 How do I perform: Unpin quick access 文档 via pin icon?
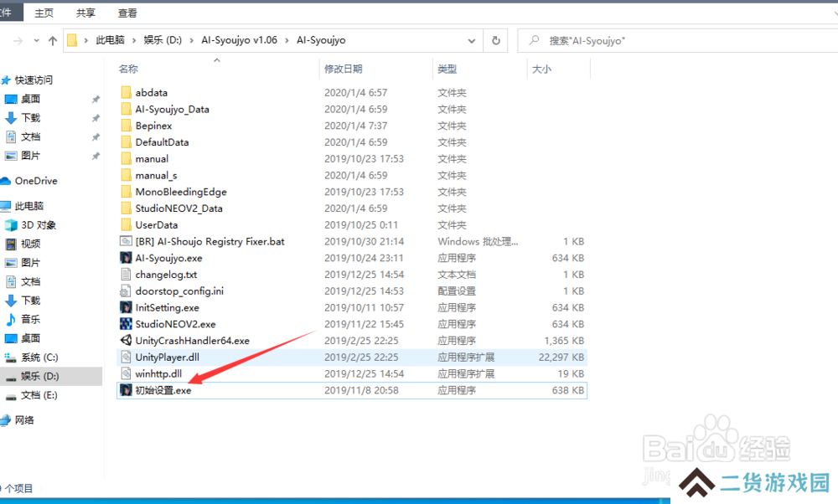tap(96, 137)
